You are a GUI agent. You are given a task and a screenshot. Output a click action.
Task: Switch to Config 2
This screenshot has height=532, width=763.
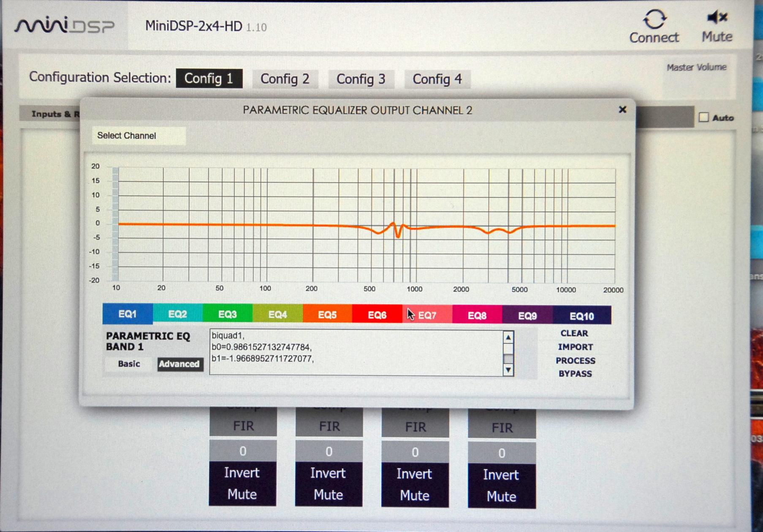click(285, 79)
